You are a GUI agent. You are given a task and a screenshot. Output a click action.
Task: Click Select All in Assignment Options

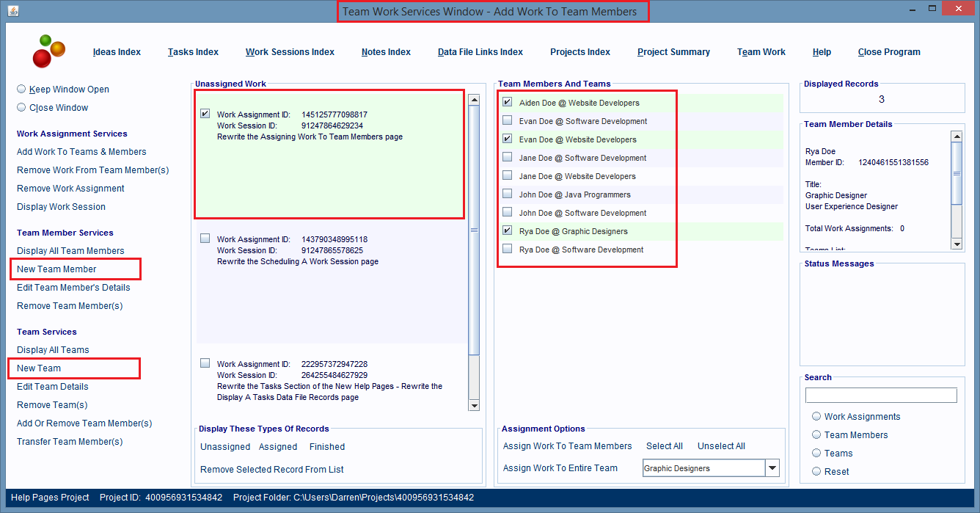click(x=664, y=445)
